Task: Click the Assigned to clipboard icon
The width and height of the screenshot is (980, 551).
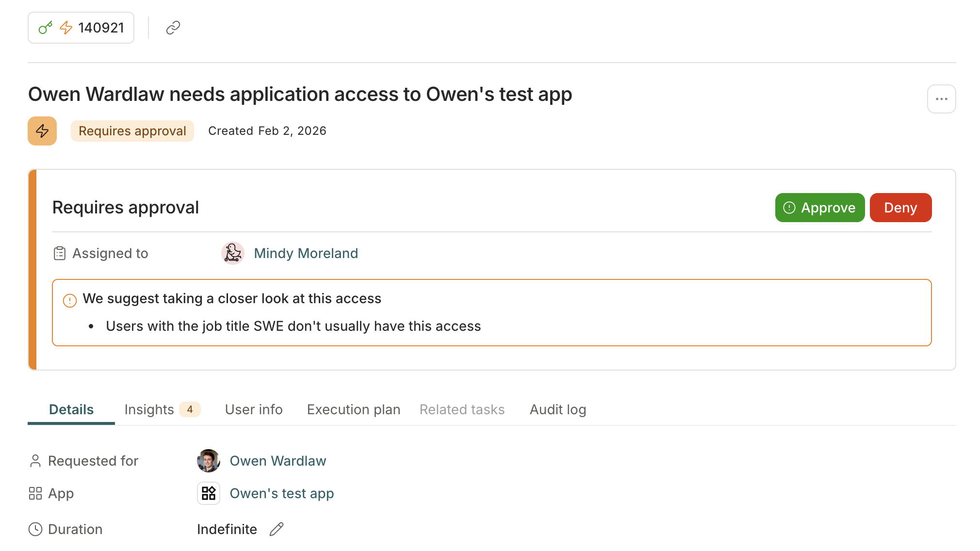Action: tap(60, 253)
